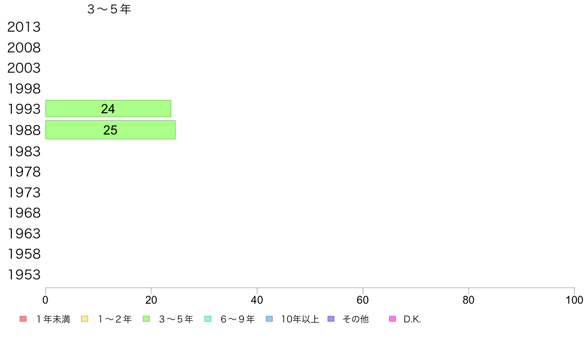Click the blue 10年以上 legend swatch

269,319
